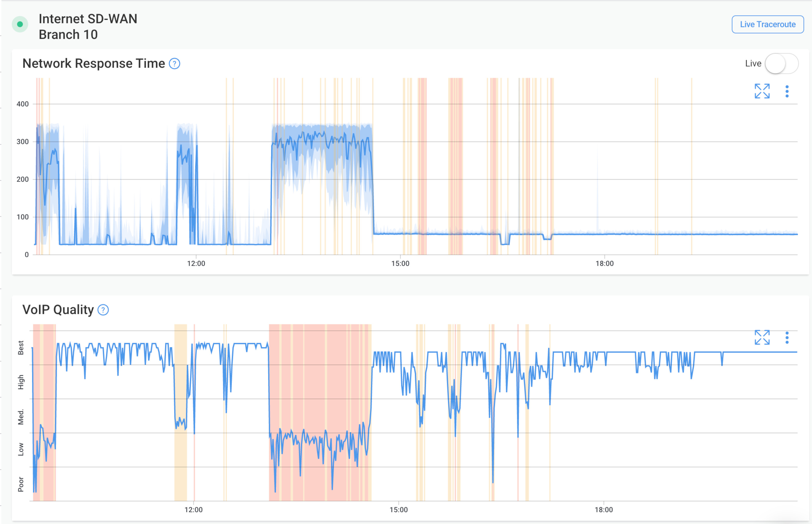812x524 pixels.
Task: Click the large red anomaly band on VoIP Quality
Action: click(x=320, y=408)
